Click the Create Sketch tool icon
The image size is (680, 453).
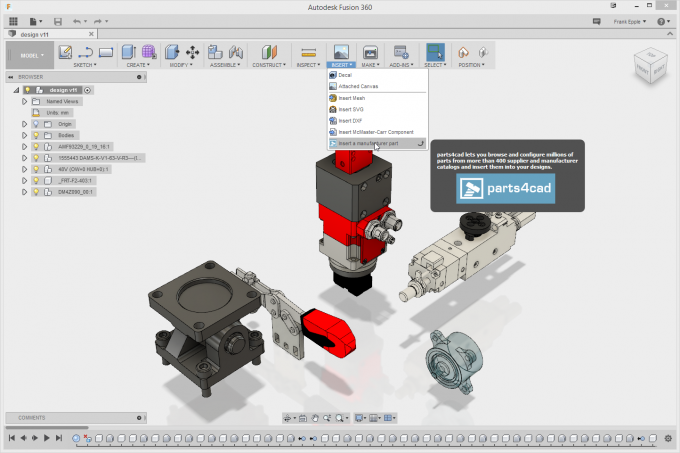(65, 52)
